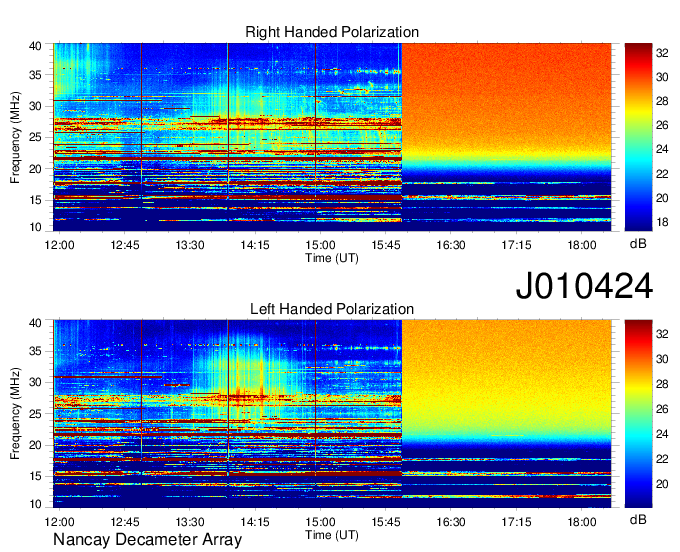Click "28" value on Right Handed color bar
The height and width of the screenshot is (552, 680).
pos(662,101)
